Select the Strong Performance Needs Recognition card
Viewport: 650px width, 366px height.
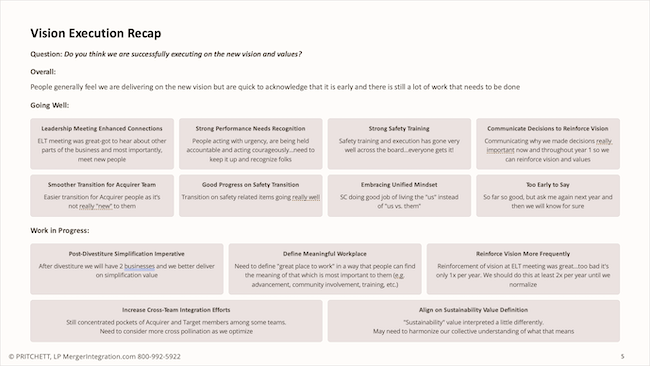pos(250,144)
